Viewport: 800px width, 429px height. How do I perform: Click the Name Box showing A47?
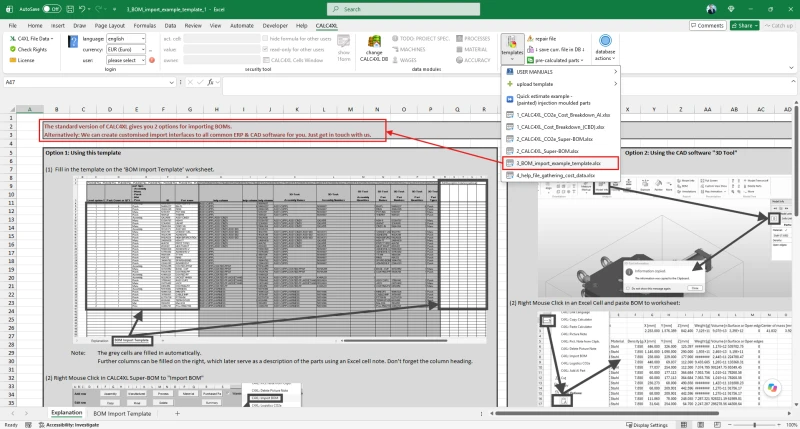click(87, 82)
